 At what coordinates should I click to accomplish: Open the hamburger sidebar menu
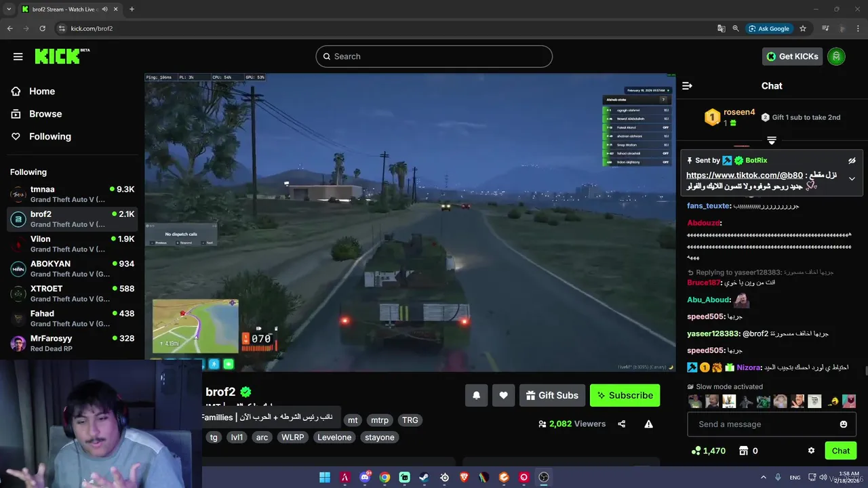[18, 56]
